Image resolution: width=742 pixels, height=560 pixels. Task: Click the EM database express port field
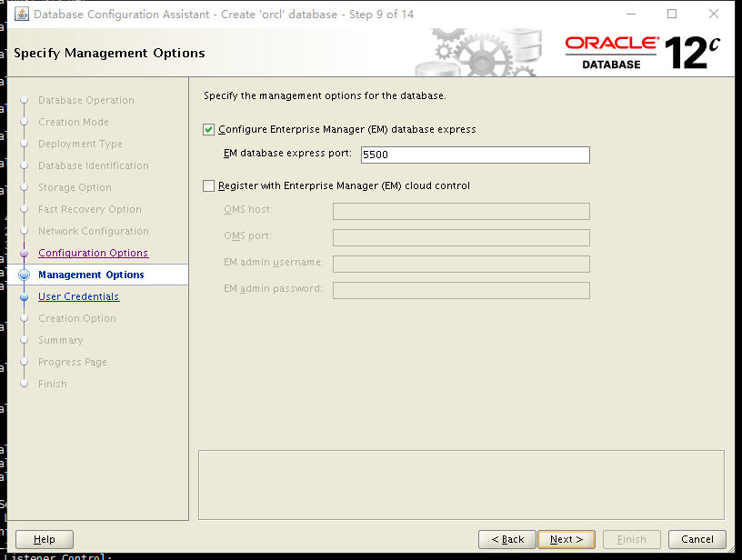pyautogui.click(x=475, y=155)
